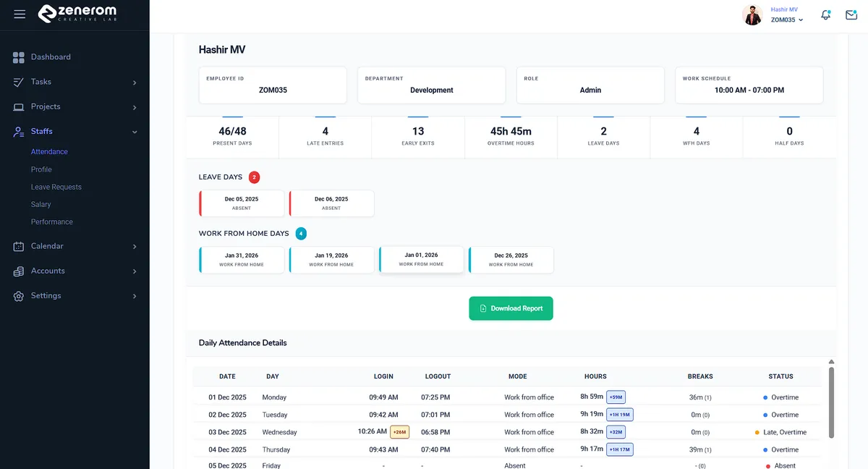Viewport: 868px width, 469px height.
Task: Collapse the Staffs submenu chevron
Action: (x=135, y=132)
